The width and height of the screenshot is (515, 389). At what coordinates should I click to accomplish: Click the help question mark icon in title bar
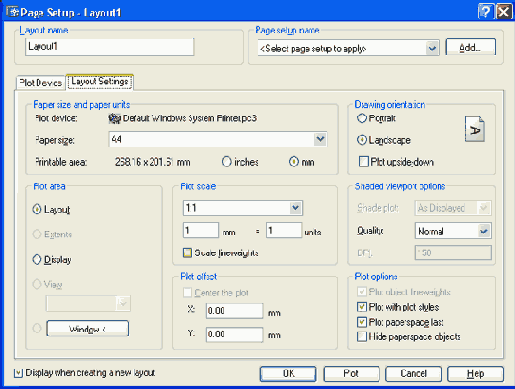point(485,12)
